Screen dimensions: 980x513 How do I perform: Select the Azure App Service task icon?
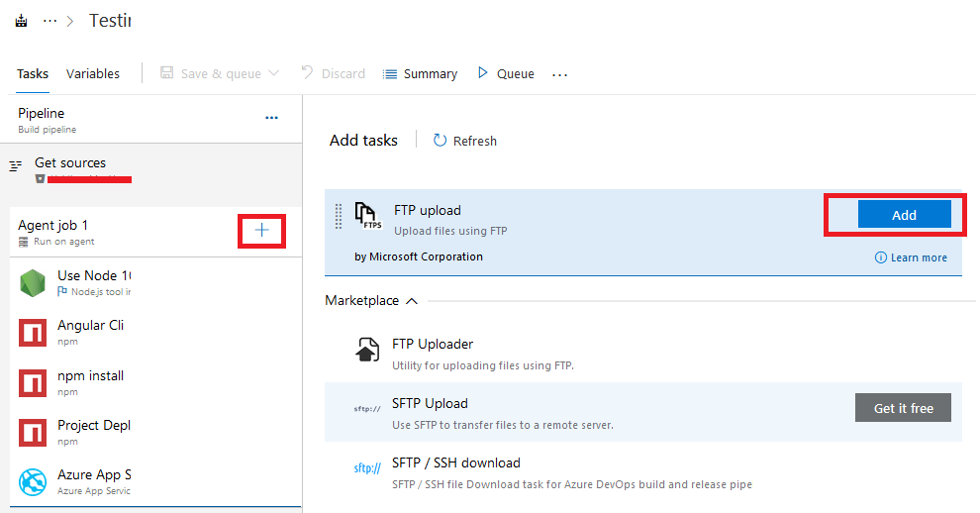click(x=33, y=481)
